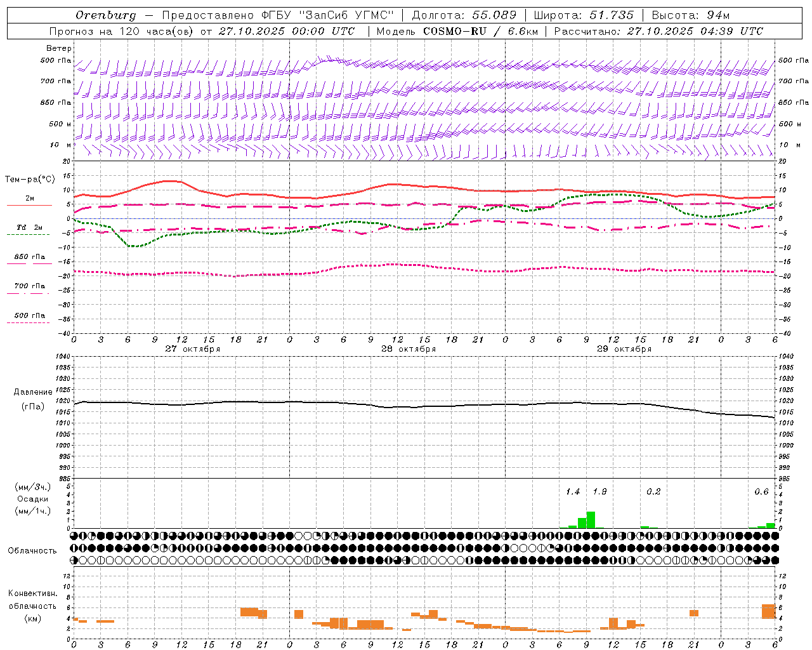
Task: Click the 29 октября date label
Action: tap(624, 349)
